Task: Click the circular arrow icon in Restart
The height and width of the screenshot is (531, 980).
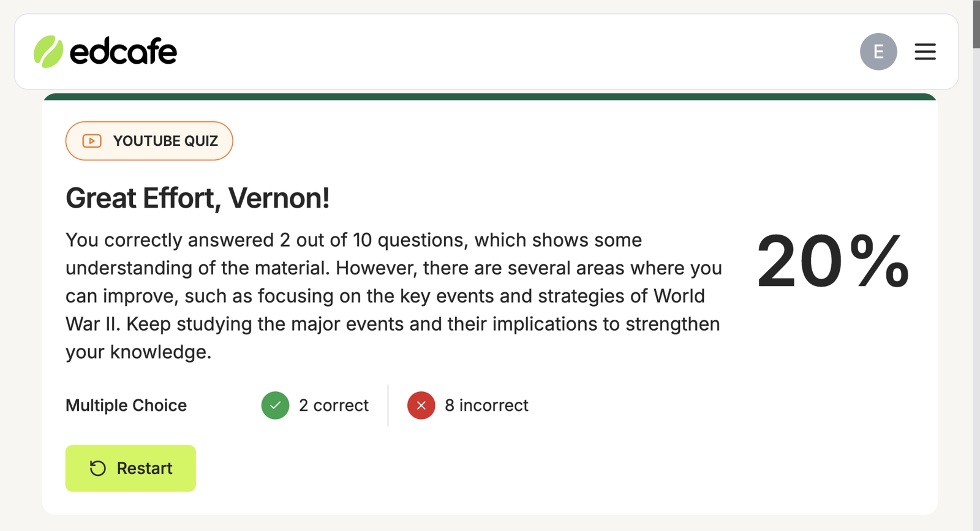Action: coord(98,469)
